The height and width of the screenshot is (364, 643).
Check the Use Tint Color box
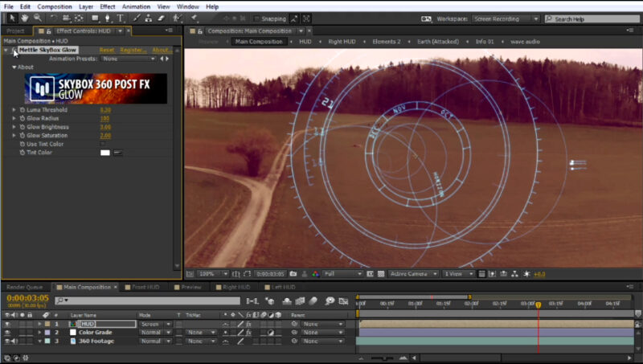click(103, 144)
